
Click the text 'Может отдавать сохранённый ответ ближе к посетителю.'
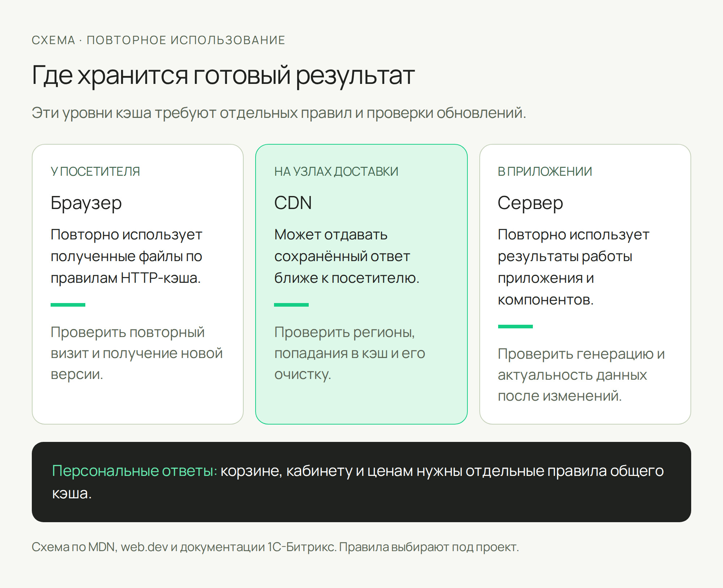tap(347, 256)
